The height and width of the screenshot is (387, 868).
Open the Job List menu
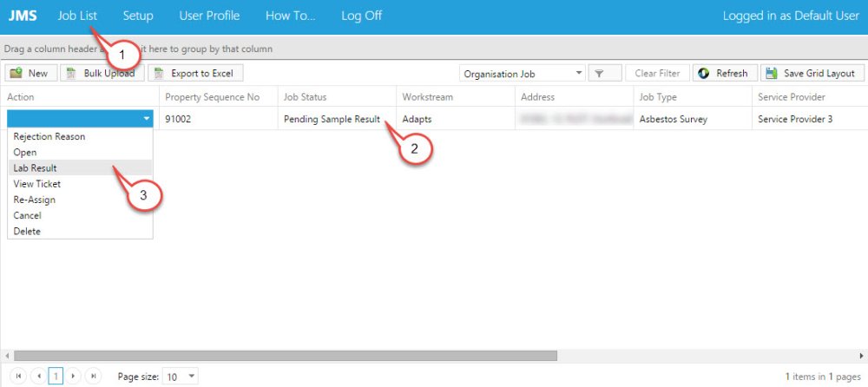coord(77,16)
